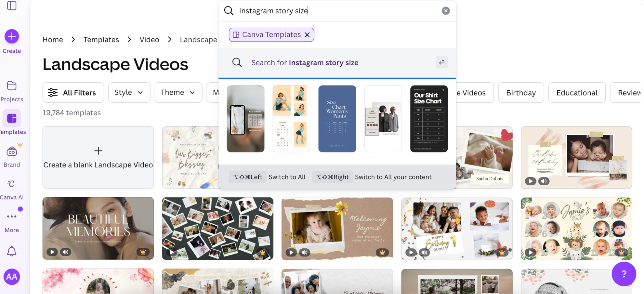The height and width of the screenshot is (294, 644).
Task: Open All Filters panel
Action: click(x=73, y=93)
